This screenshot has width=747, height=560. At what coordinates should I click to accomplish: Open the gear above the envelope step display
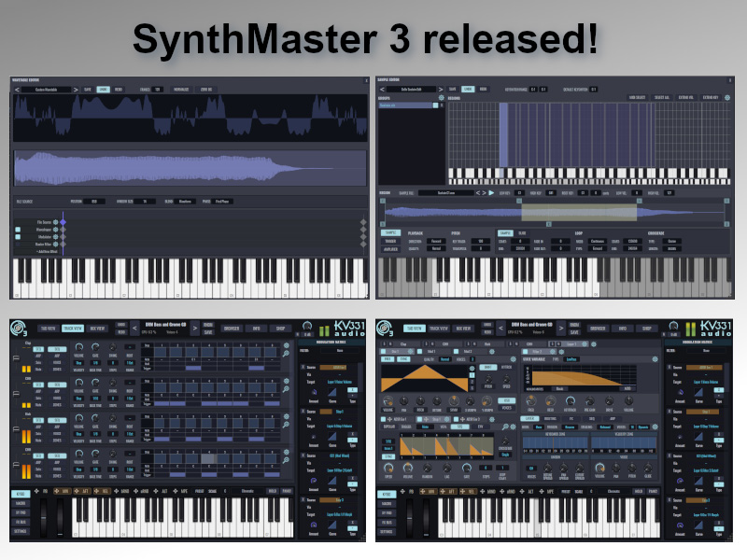(513, 427)
